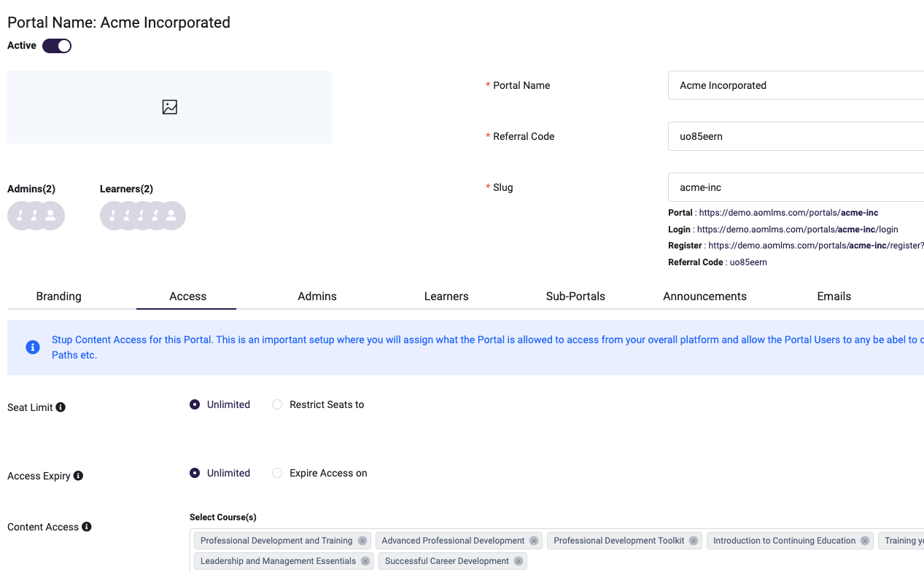Click the logo image placeholder icon
The height and width of the screenshot is (572, 924).
click(x=170, y=107)
